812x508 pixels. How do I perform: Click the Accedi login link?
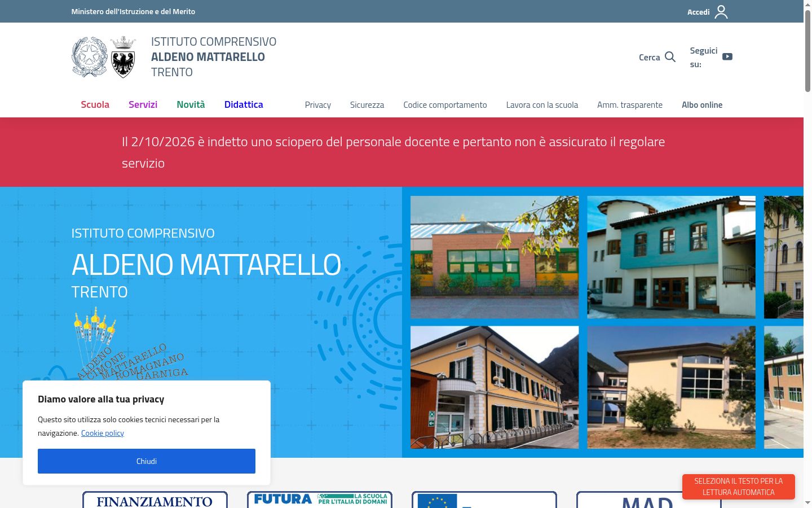point(698,12)
